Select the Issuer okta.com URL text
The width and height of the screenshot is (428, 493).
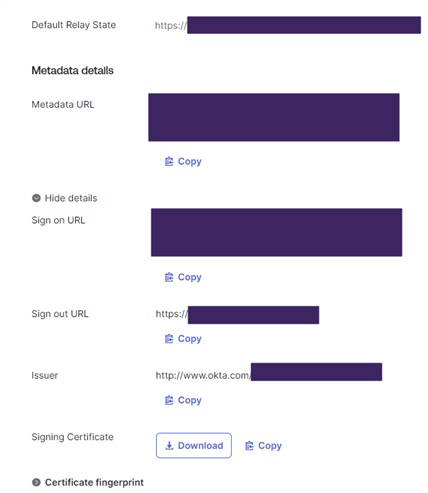[x=269, y=372]
